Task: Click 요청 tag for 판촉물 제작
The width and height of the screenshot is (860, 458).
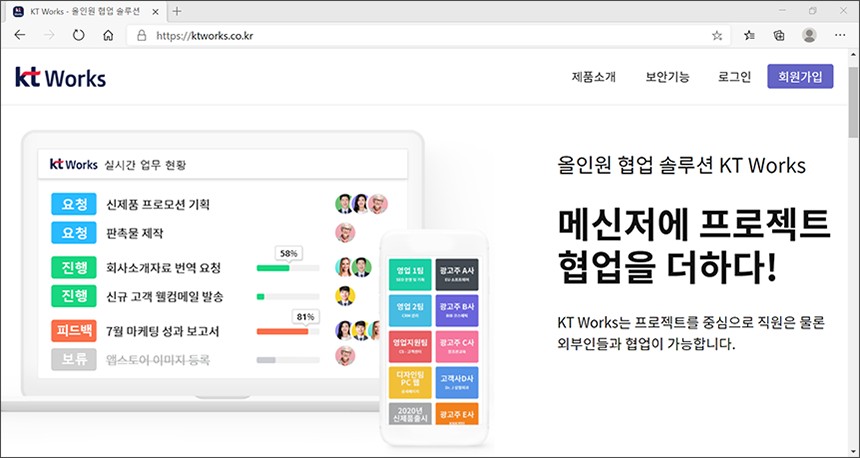Action: click(73, 233)
